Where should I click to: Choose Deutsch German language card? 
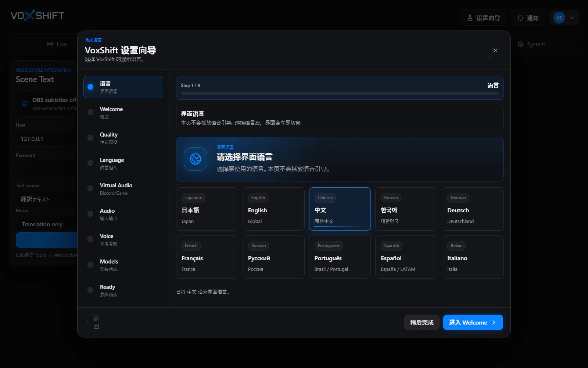473,209
